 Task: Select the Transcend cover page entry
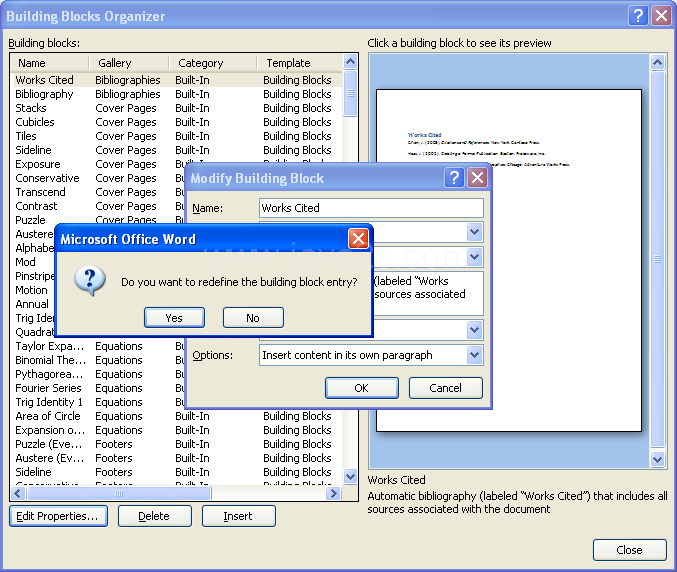click(x=98, y=192)
